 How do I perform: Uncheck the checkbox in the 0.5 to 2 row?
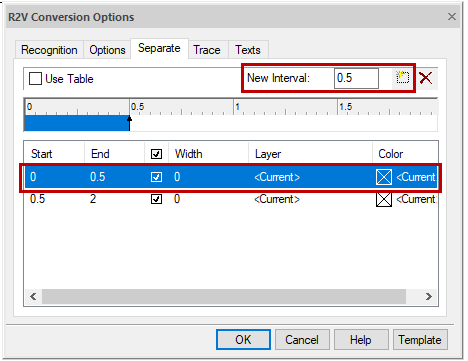point(156,199)
